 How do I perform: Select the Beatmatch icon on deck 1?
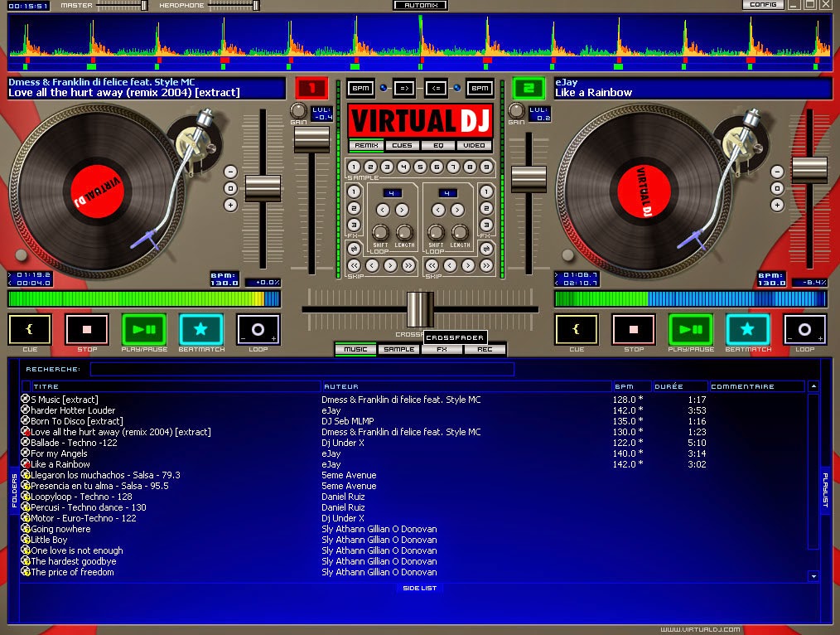point(201,329)
